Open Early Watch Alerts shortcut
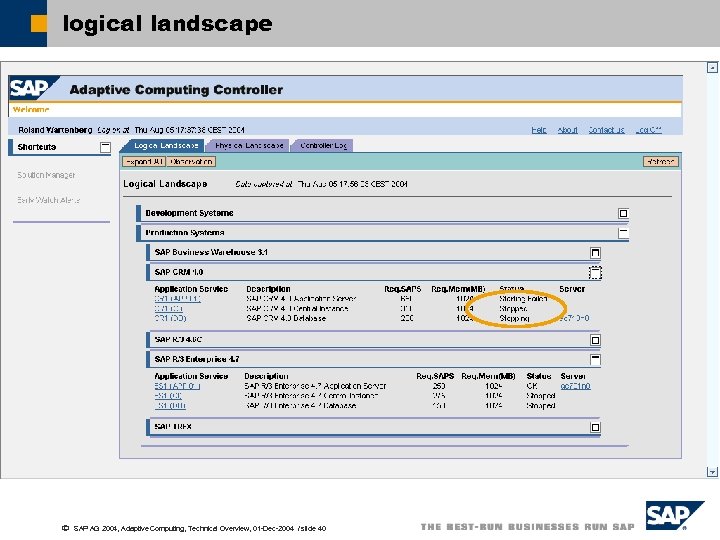 (x=48, y=200)
